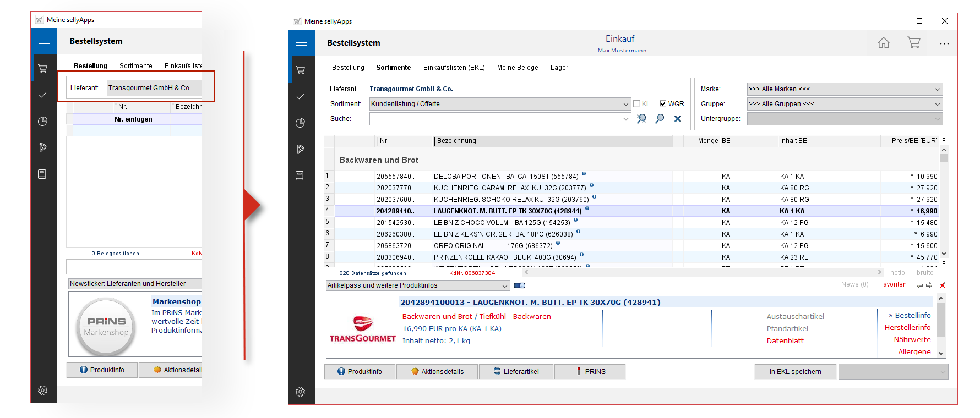Image resolution: width=980 pixels, height=418 pixels.
Task: Open the Meine Belege tab
Action: 517,68
